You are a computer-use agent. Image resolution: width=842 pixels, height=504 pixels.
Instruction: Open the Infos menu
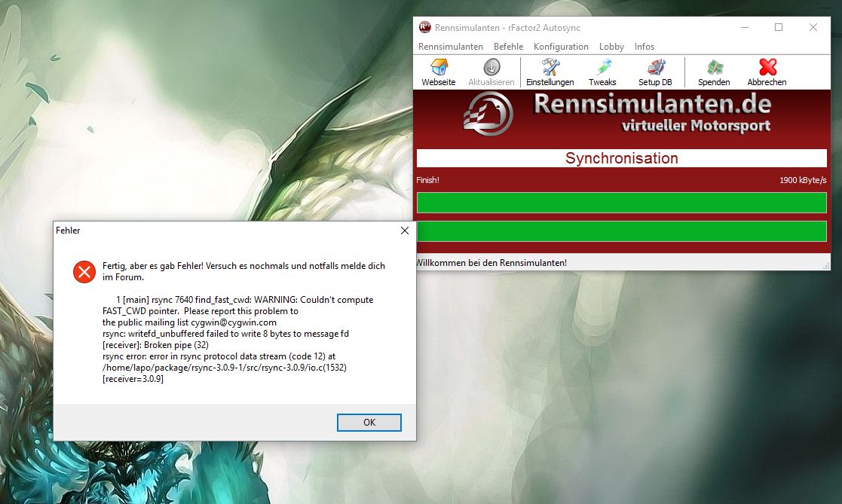tap(645, 47)
